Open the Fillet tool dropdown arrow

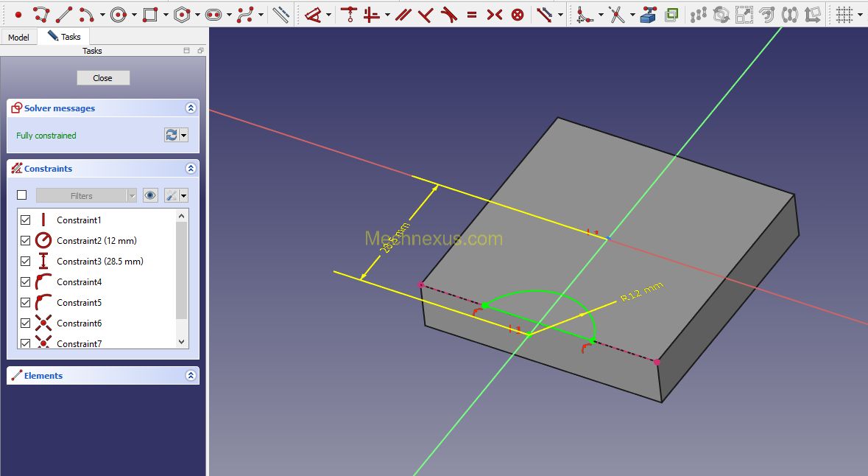coord(601,15)
